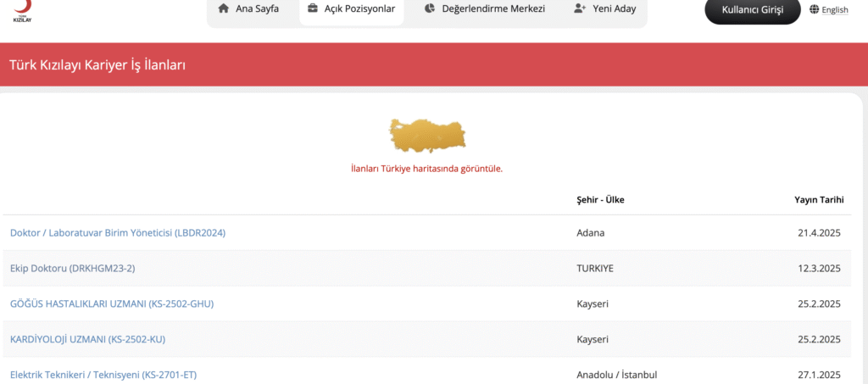Go to Değerlendirme Merkezi
The height and width of the screenshot is (384, 868).
pos(485,8)
